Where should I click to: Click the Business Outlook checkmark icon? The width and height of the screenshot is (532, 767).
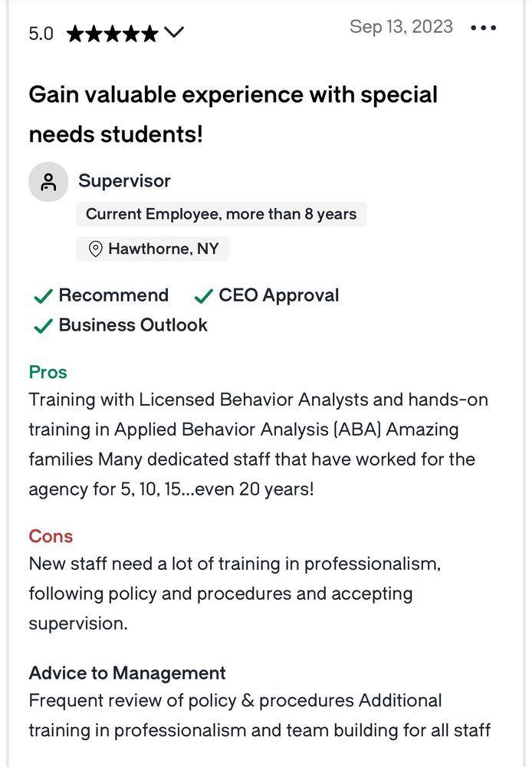pos(43,326)
